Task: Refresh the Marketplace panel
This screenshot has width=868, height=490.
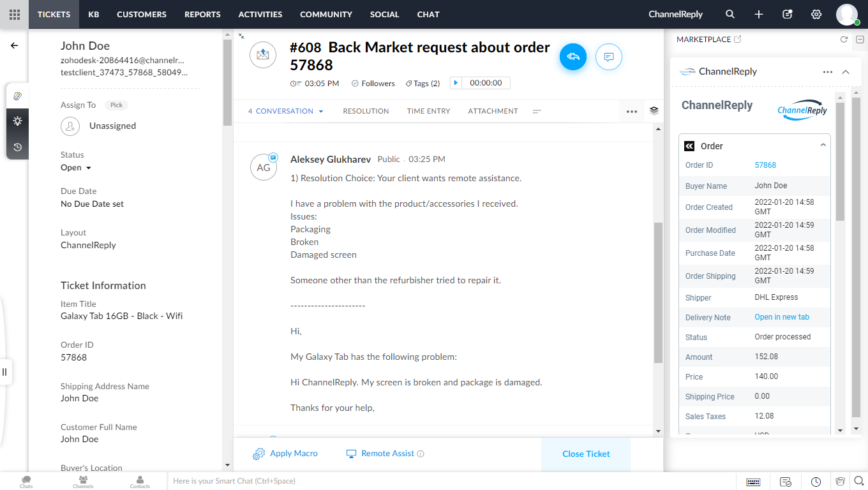Action: (x=844, y=40)
